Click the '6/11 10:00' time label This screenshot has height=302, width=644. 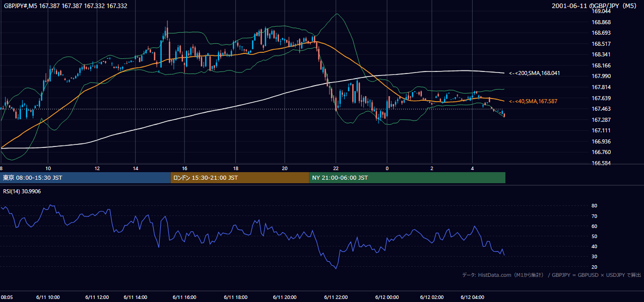[x=48, y=297]
